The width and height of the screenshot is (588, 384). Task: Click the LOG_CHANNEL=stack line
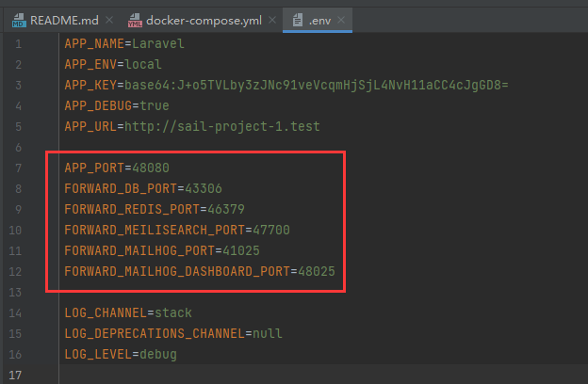coord(128,312)
